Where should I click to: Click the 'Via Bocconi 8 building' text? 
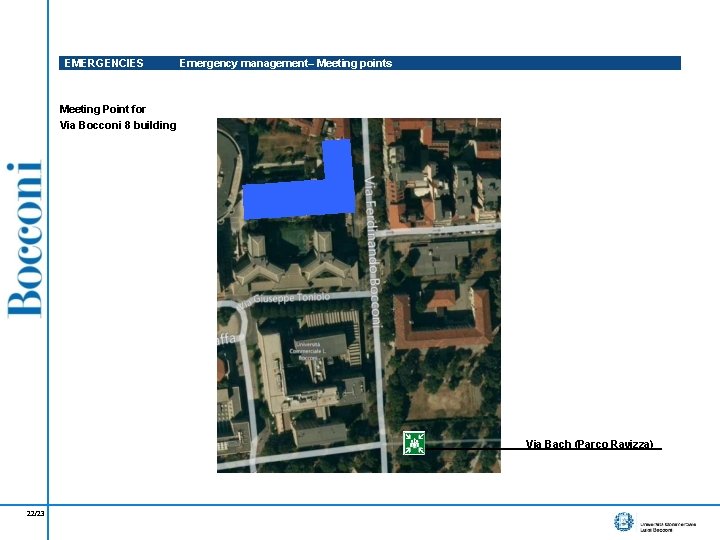coord(118,125)
